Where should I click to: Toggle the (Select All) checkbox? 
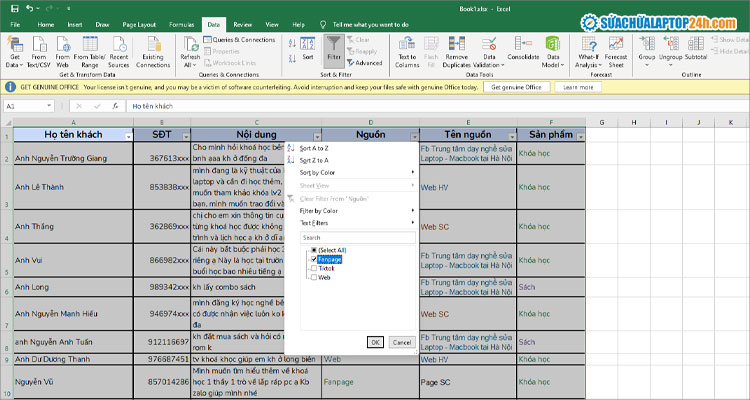(314, 250)
